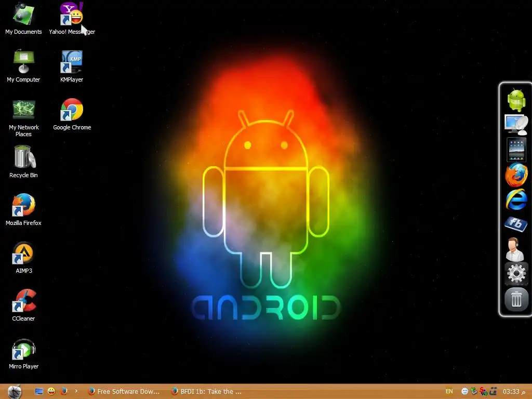Screen dimensions: 532x399
Task: Click the settings gear icon in the side dock
Action: [x=516, y=273]
